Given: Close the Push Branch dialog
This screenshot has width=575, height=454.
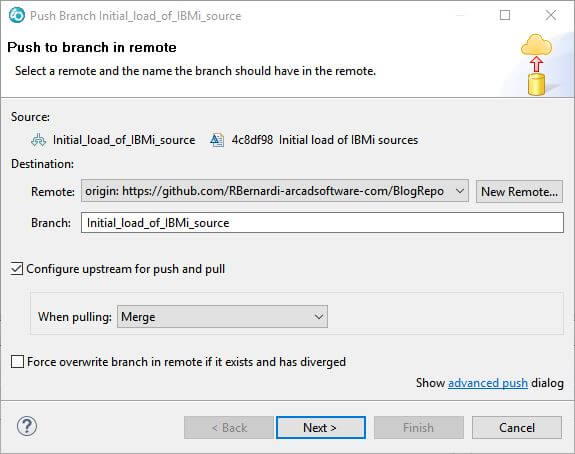Looking at the screenshot, I should (x=551, y=15).
